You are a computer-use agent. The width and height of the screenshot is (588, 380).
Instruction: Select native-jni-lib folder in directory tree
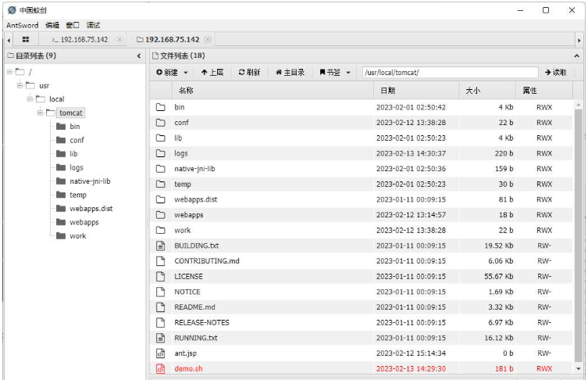pyautogui.click(x=90, y=181)
